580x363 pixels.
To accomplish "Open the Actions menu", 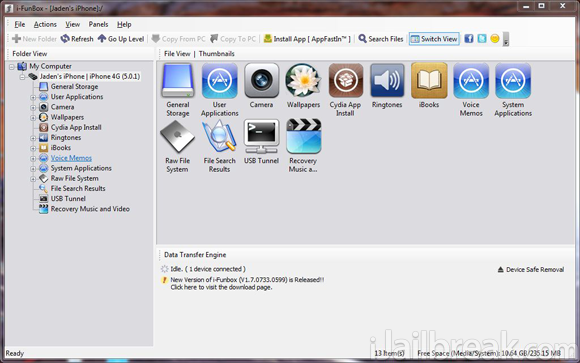I will coord(45,24).
